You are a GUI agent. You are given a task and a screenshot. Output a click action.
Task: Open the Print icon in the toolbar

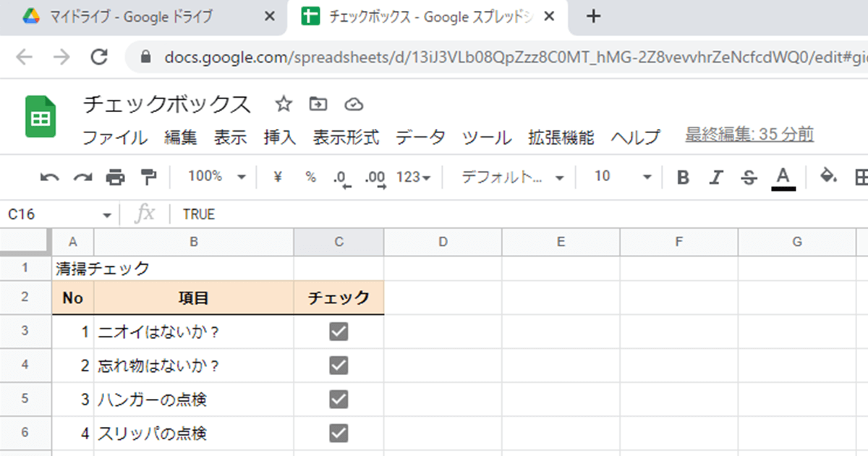click(116, 177)
